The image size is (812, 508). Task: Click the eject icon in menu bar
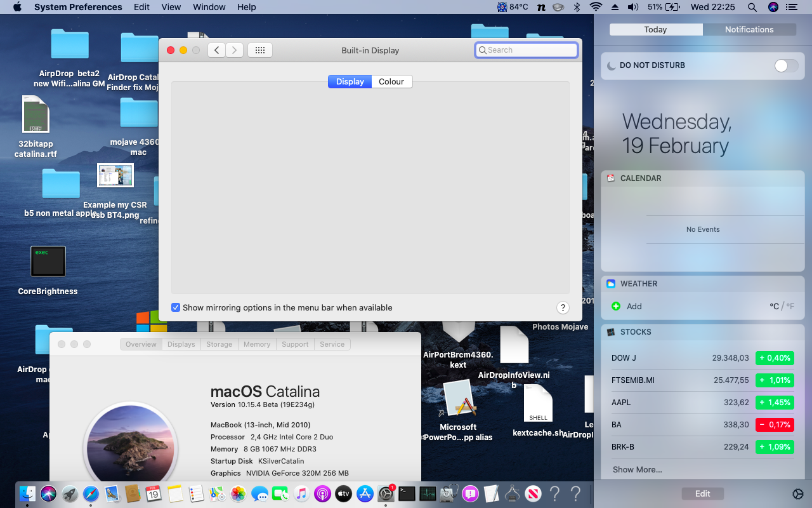(x=614, y=7)
